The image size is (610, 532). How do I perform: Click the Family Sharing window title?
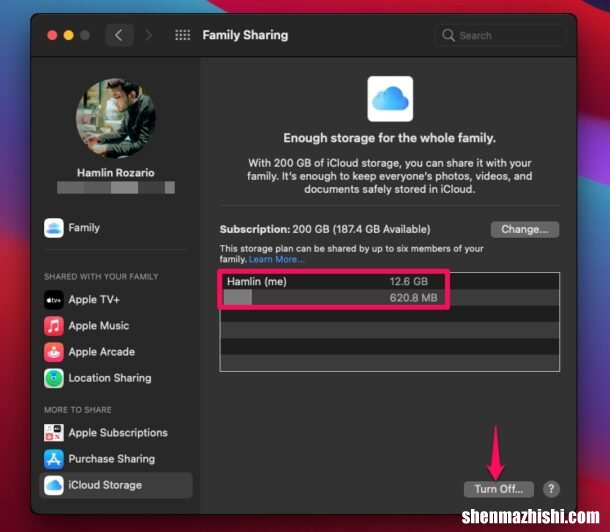coord(245,35)
